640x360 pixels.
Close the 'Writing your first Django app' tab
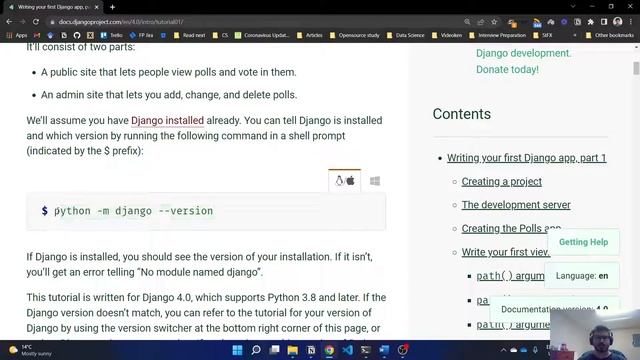pyautogui.click(x=96, y=7)
